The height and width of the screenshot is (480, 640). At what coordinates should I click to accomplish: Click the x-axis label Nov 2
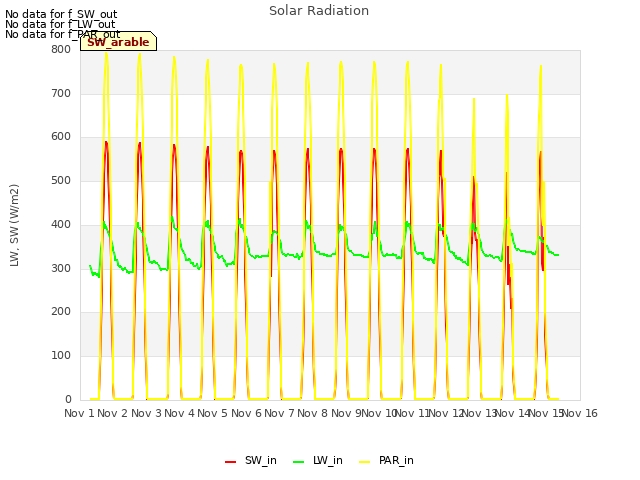[113, 413]
